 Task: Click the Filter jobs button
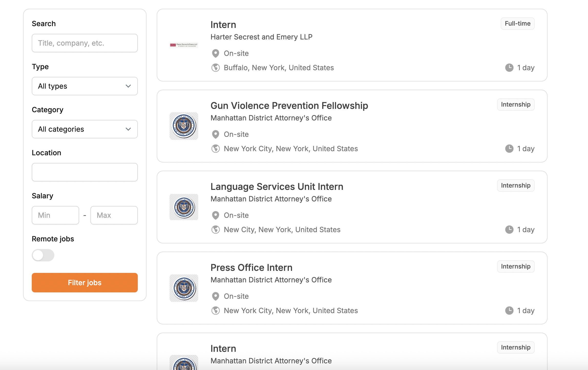coord(85,283)
